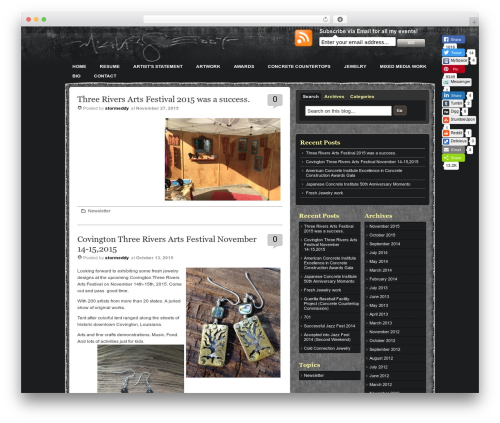Open the festival booth photo
The width and height of the screenshot is (500, 423).
(223, 159)
